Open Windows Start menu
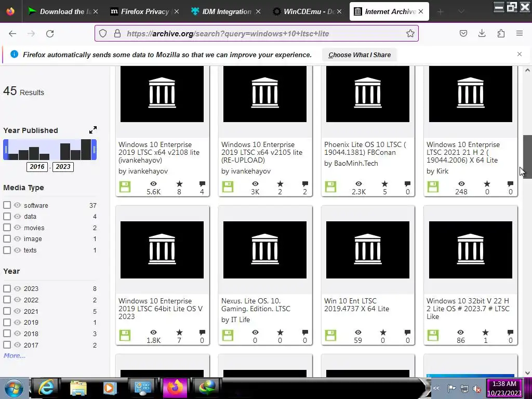 pyautogui.click(x=13, y=388)
